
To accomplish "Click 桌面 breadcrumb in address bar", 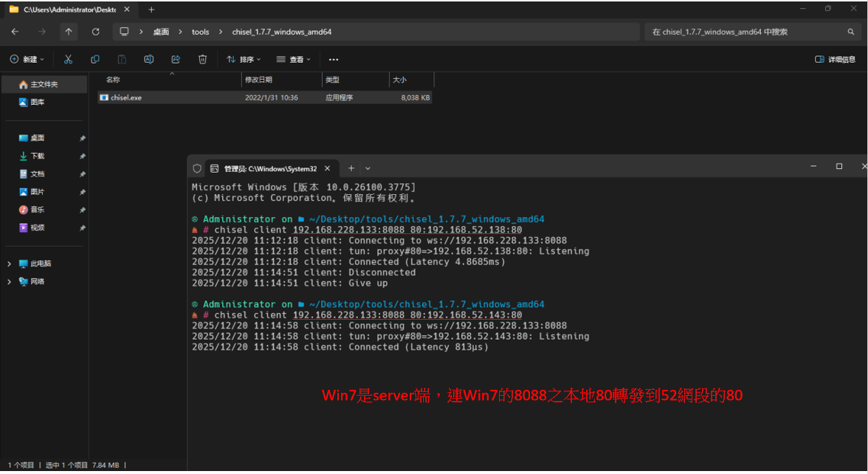I will [x=161, y=32].
